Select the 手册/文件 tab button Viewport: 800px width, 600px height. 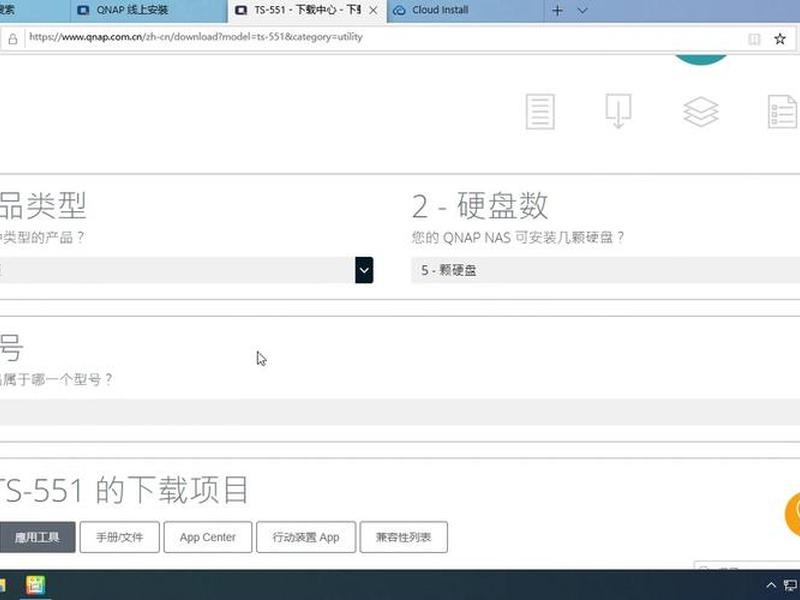(119, 537)
